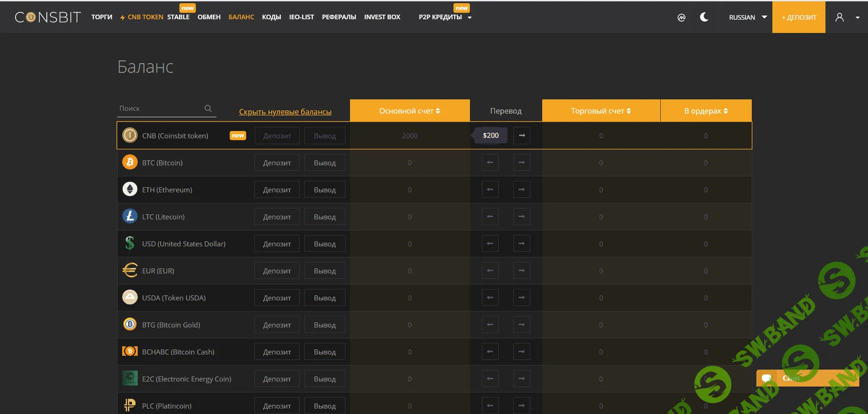Click the Вывод button for PLC

tap(325, 406)
